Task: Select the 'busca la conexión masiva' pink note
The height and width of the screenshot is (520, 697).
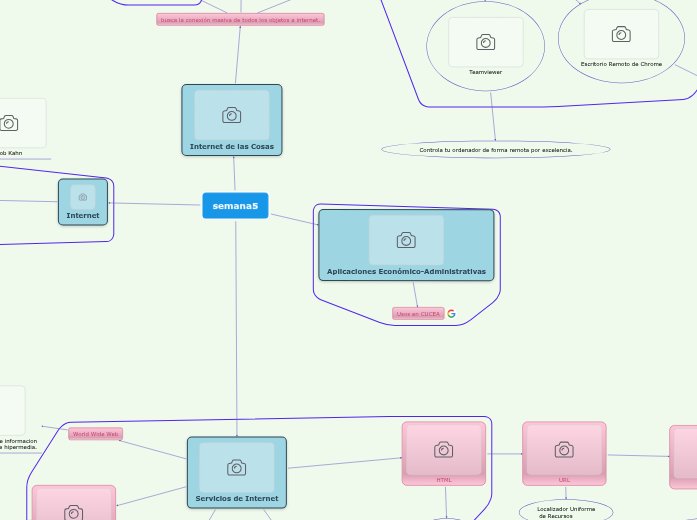Action: click(x=240, y=19)
